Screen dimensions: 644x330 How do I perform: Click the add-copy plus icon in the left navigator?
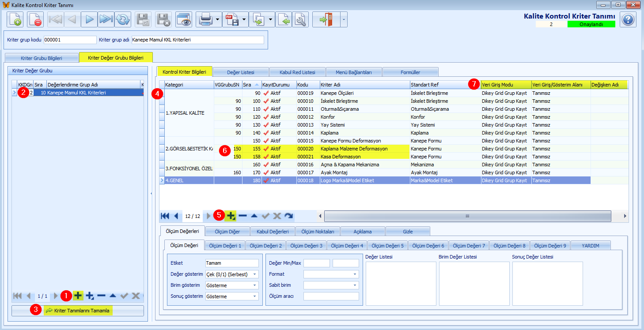[x=90, y=296]
